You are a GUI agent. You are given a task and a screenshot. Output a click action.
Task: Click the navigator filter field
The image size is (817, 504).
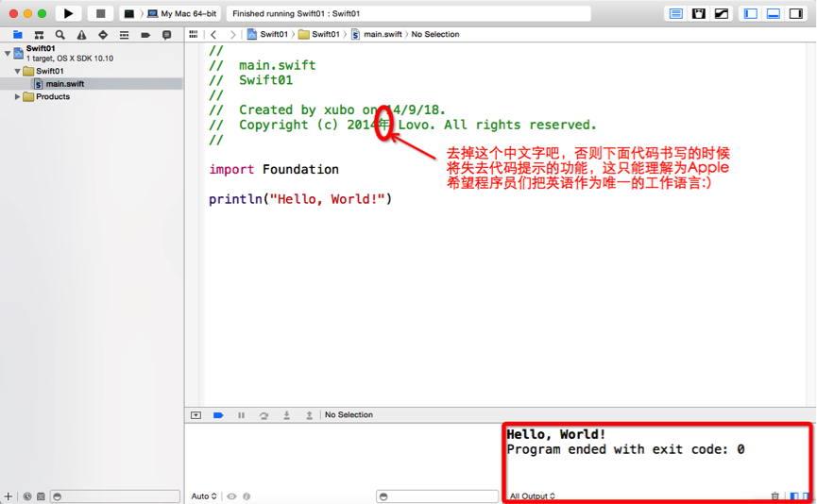115,496
